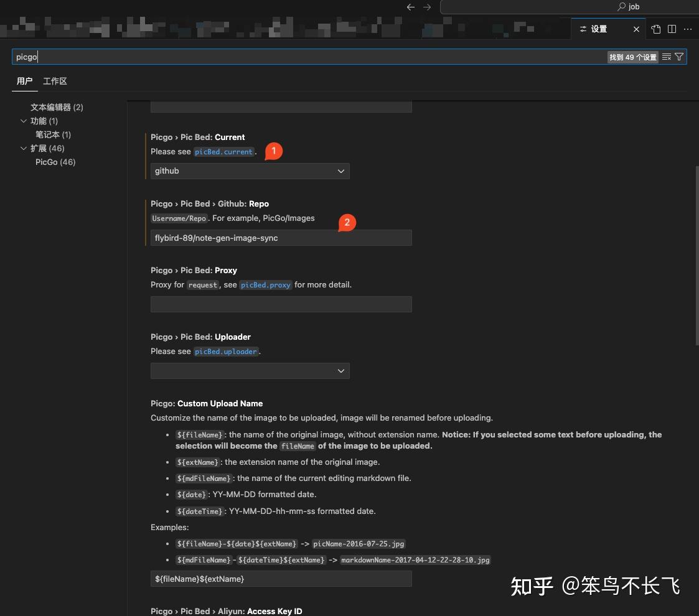699x616 pixels.
Task: Select the 用户 settings tab
Action: pyautogui.click(x=25, y=81)
